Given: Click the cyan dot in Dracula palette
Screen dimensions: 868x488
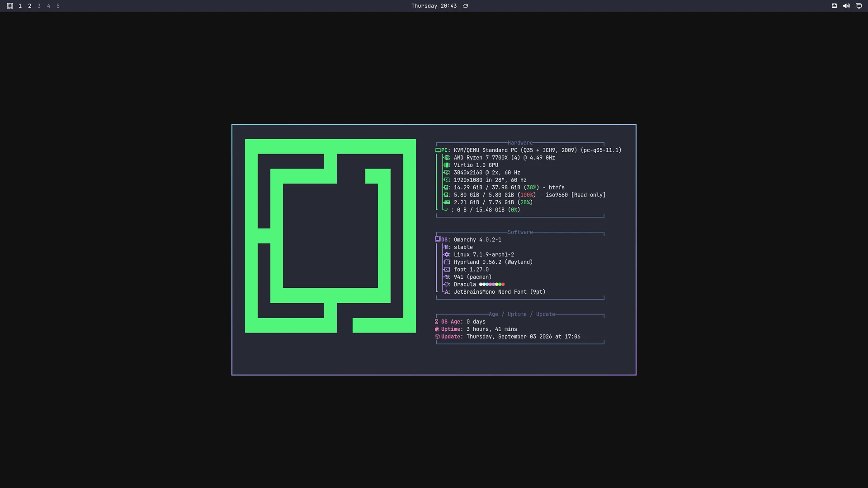Looking at the screenshot, I should [x=487, y=284].
